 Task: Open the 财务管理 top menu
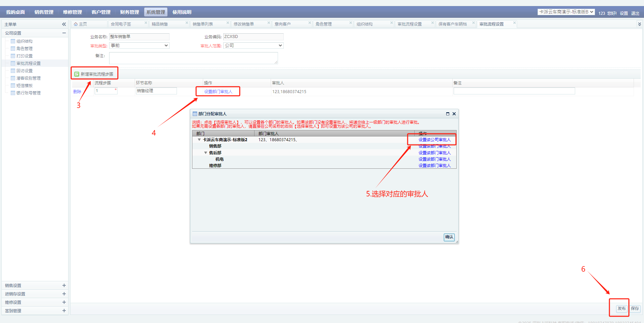point(129,12)
